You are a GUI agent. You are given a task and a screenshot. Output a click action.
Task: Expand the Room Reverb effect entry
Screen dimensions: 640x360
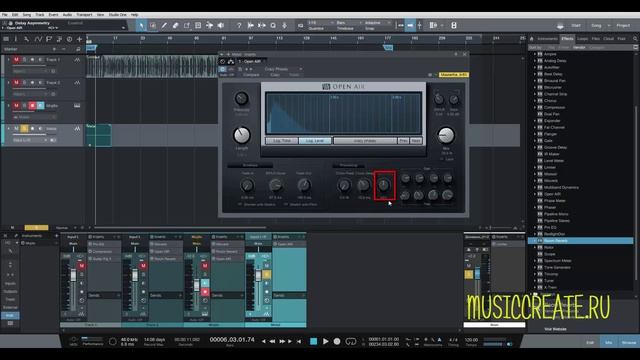(535, 241)
